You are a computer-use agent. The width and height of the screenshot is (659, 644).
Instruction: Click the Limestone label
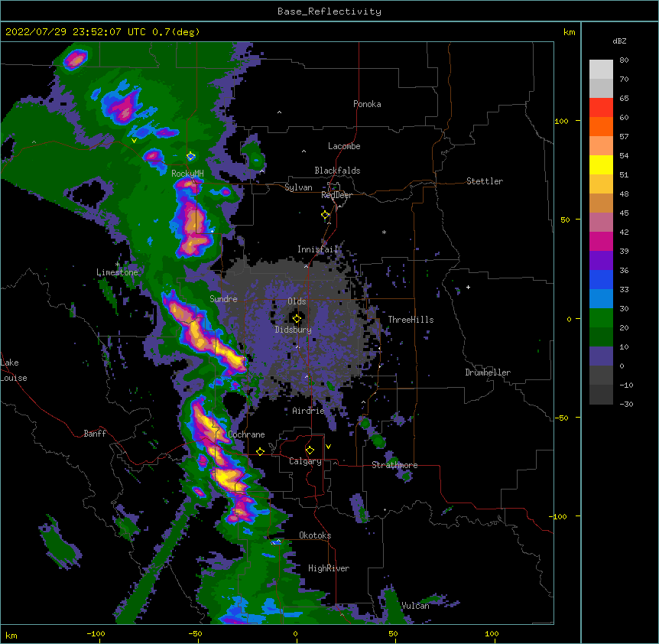coord(117,272)
